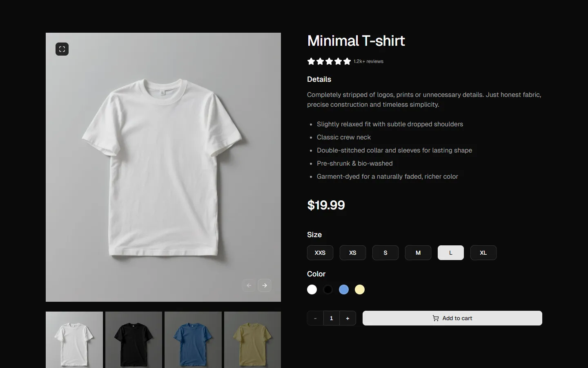The image size is (588, 368).
Task: Click the fifth rating star
Action: [x=347, y=61]
